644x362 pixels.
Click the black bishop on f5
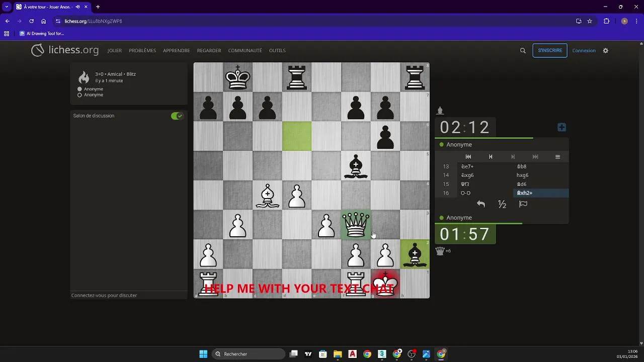(356, 166)
